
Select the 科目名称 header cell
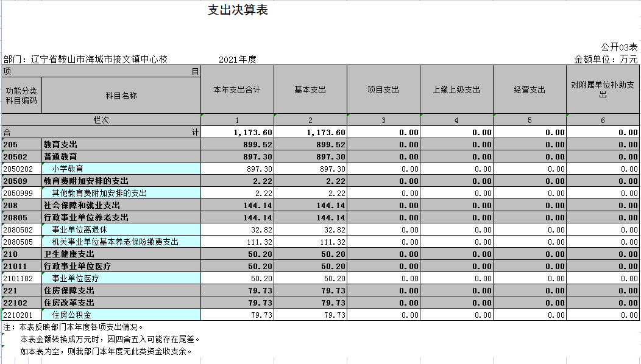tap(121, 96)
